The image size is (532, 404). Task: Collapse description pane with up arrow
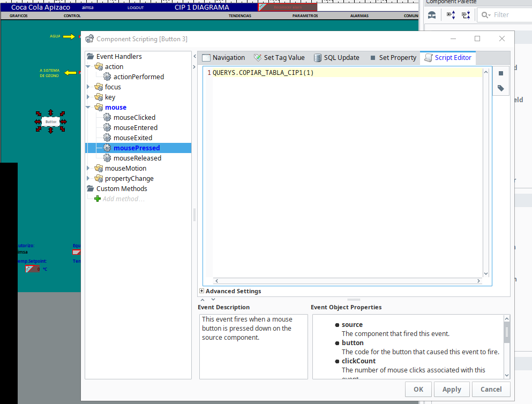[203, 300]
